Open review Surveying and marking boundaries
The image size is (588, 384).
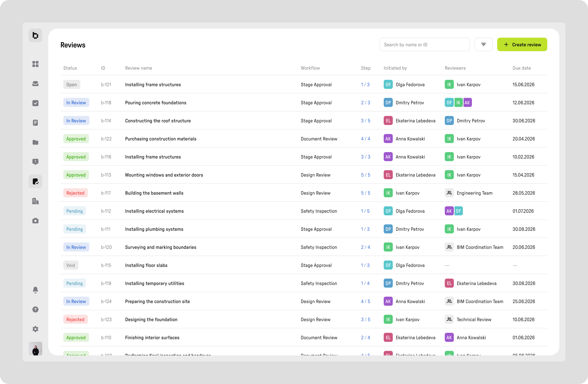(x=161, y=247)
